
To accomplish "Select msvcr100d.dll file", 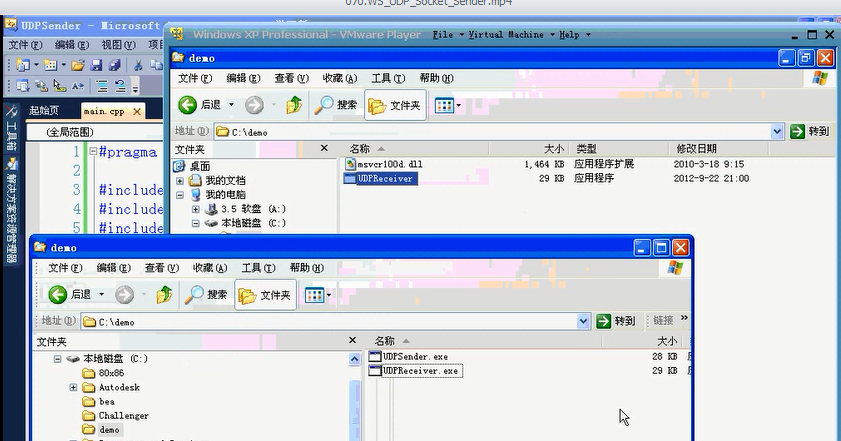I will (x=385, y=164).
